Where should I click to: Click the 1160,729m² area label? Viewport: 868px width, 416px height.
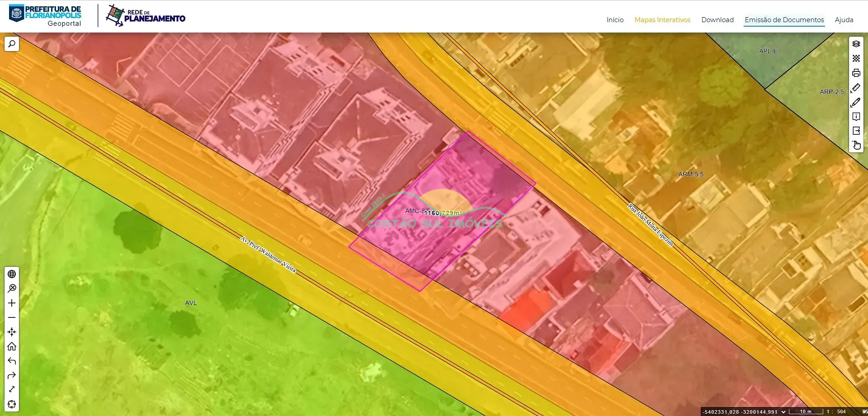click(443, 213)
